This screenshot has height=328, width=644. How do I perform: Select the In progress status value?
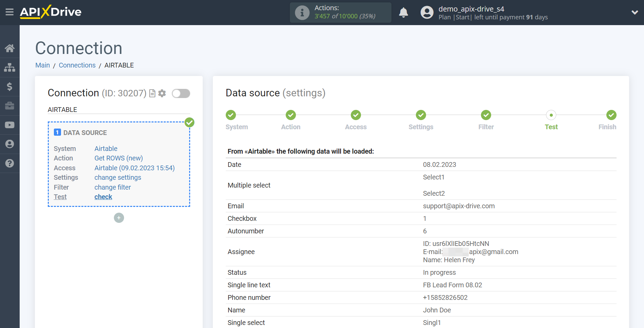click(439, 272)
